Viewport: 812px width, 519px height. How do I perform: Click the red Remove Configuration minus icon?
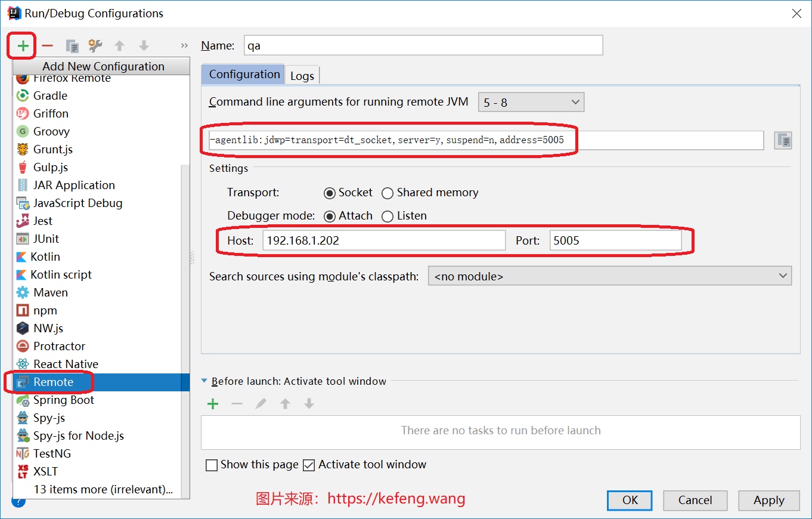[48, 46]
